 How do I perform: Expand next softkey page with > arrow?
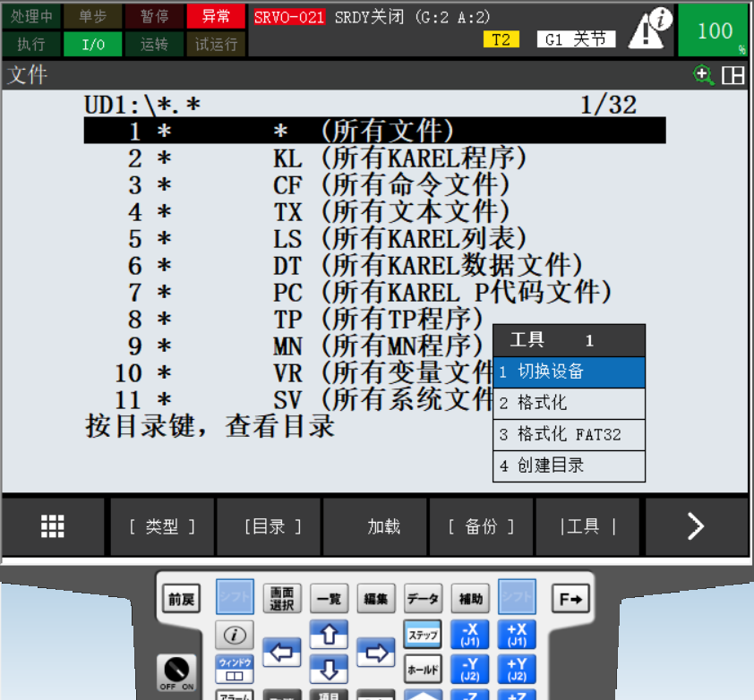(x=696, y=527)
